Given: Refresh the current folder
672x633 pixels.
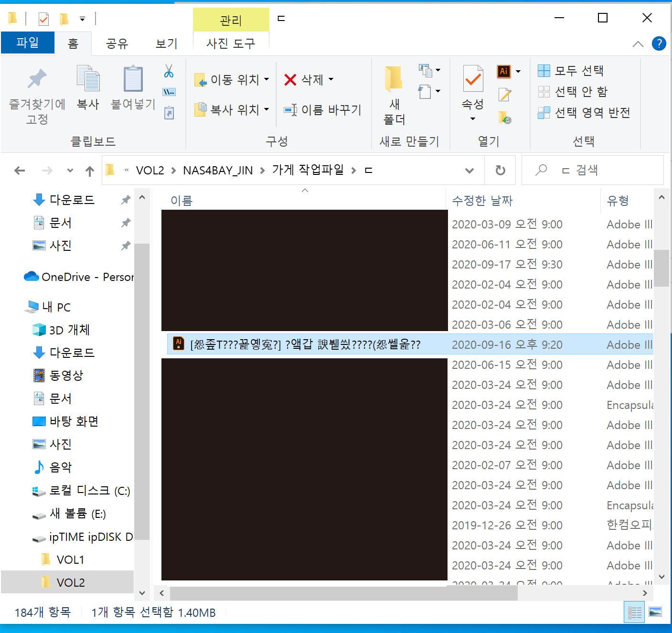Looking at the screenshot, I should point(500,171).
